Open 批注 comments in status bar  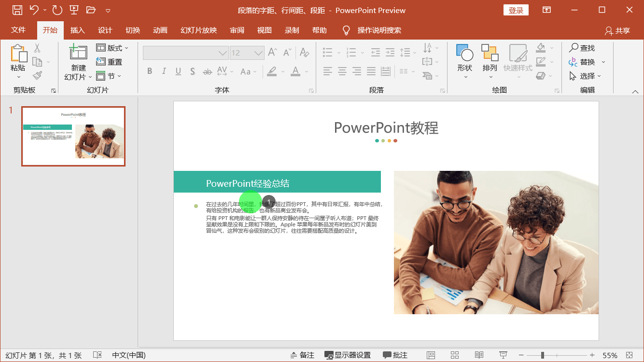coord(395,355)
